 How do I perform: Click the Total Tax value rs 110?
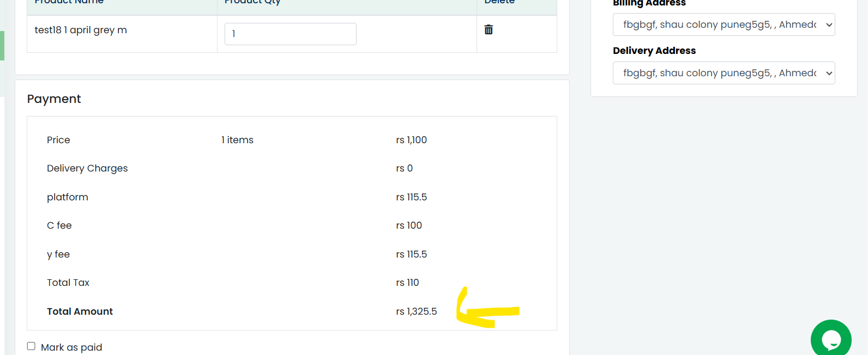[407, 283]
